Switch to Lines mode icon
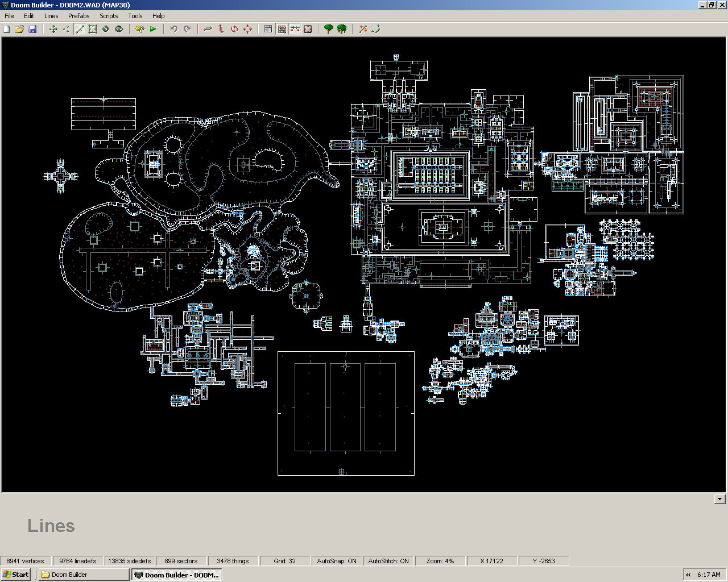The image size is (728, 582). pos(80,29)
